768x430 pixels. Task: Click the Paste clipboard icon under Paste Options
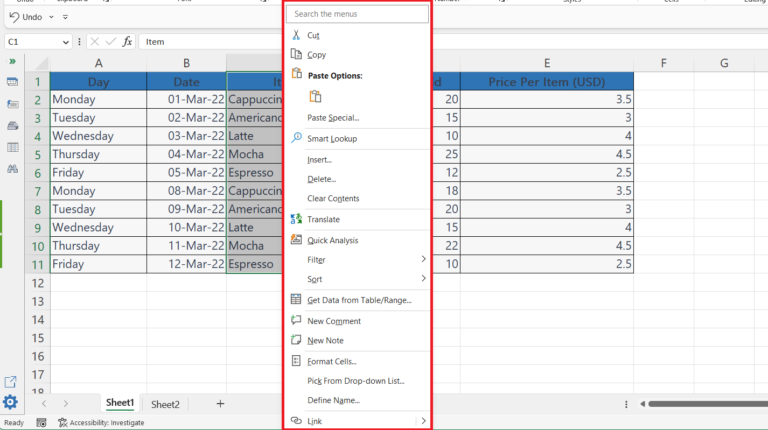[315, 97]
